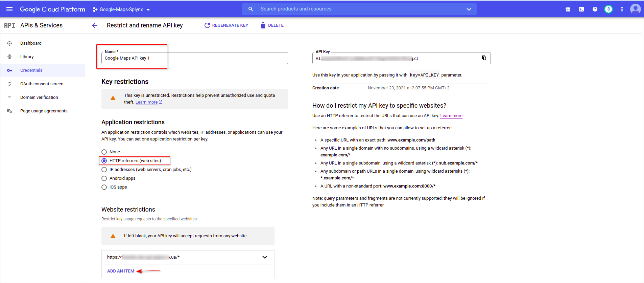Select Android apps restriction
The height and width of the screenshot is (283, 644).
coord(104,178)
